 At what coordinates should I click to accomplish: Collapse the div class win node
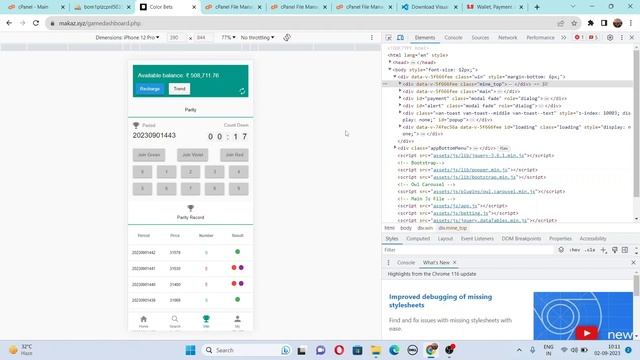pyautogui.click(x=395, y=76)
